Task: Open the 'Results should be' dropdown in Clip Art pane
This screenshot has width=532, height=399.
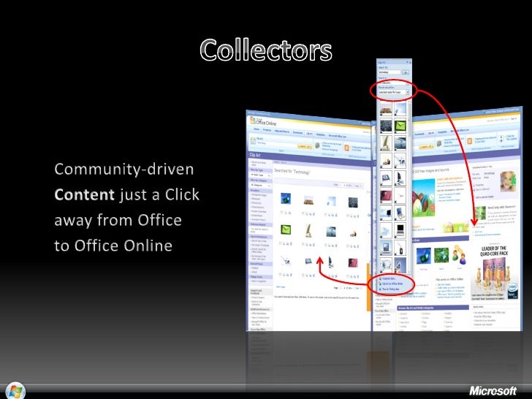Action: pyautogui.click(x=394, y=92)
